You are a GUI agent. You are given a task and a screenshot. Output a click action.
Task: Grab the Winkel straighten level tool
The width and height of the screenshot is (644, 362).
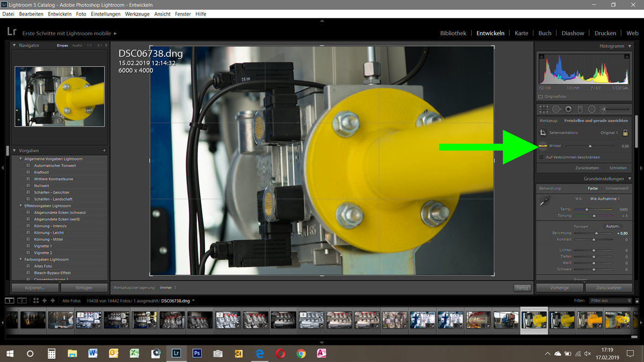click(543, 145)
